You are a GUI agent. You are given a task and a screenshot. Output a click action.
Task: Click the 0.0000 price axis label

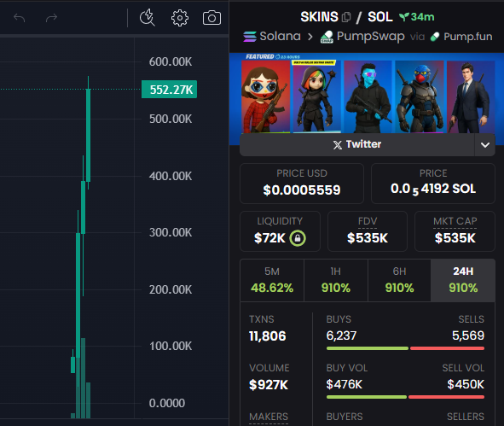coord(167,403)
